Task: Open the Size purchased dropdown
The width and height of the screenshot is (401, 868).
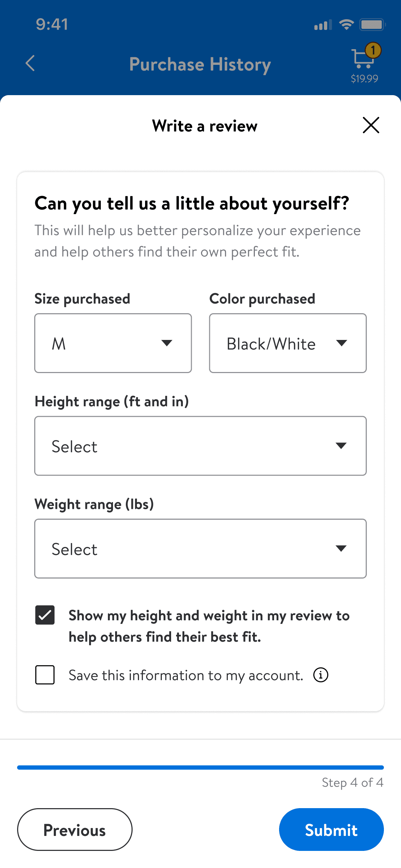Action: click(x=113, y=343)
